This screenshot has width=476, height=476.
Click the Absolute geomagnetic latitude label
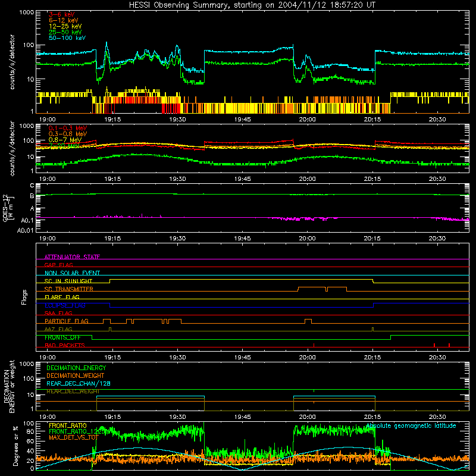tap(411, 425)
